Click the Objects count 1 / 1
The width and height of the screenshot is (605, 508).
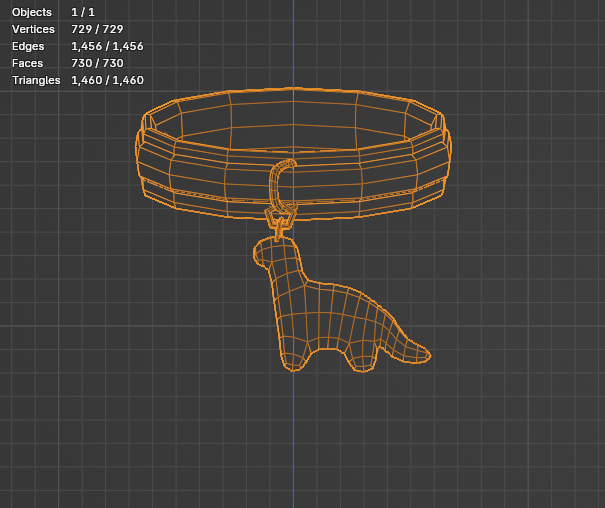[83, 12]
